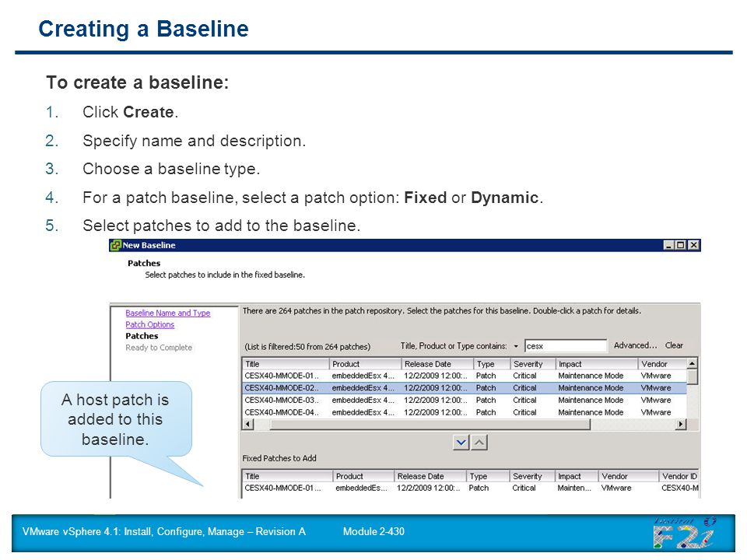This screenshot has height=560, width=747.
Task: Sort upper list by Severity column
Action: coord(532,364)
